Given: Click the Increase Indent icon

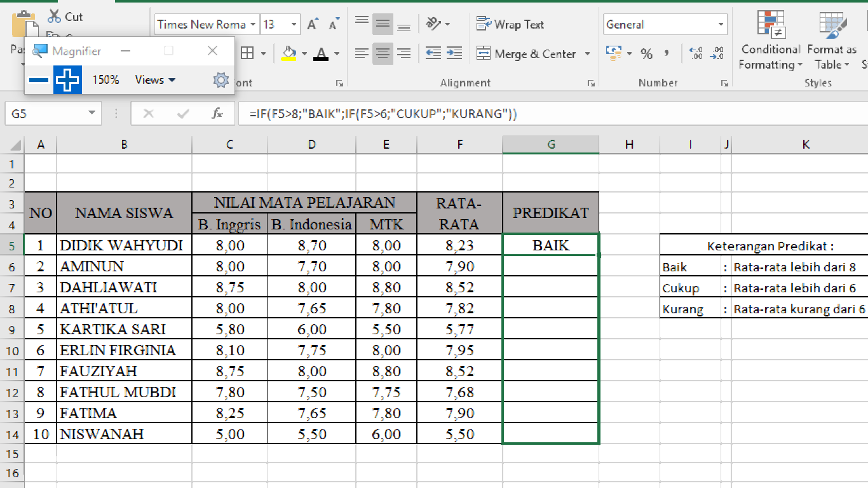Looking at the screenshot, I should 454,53.
